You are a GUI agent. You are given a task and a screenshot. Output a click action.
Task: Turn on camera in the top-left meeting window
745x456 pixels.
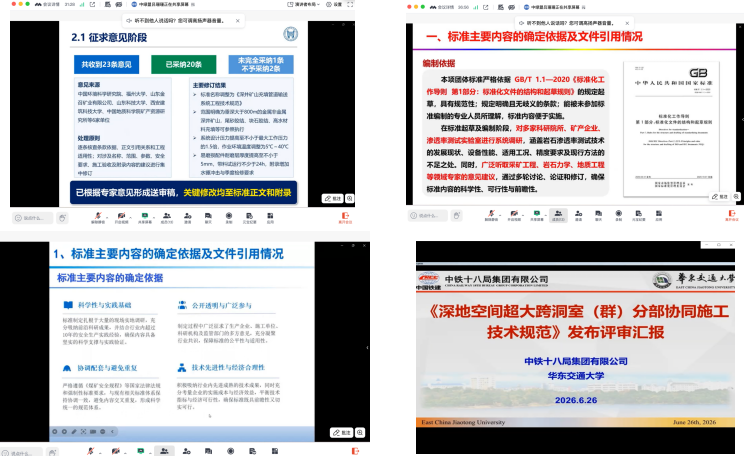click(x=121, y=216)
